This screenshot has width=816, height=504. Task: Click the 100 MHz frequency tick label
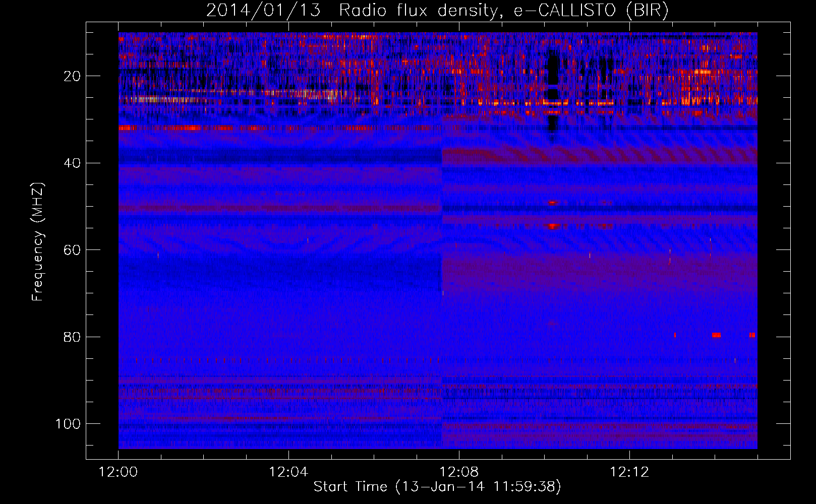(x=68, y=424)
